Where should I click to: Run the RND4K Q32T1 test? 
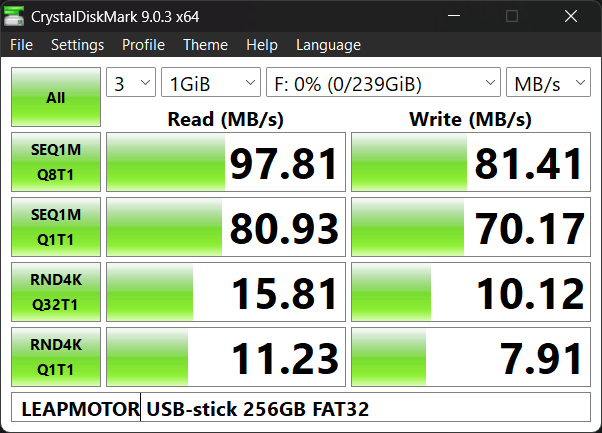[x=56, y=292]
